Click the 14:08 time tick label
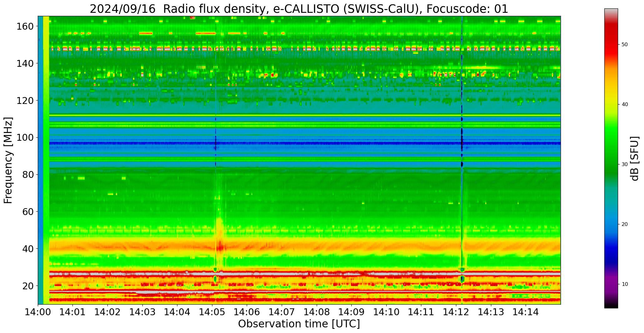Screen dimensions: 644x333 [317, 311]
